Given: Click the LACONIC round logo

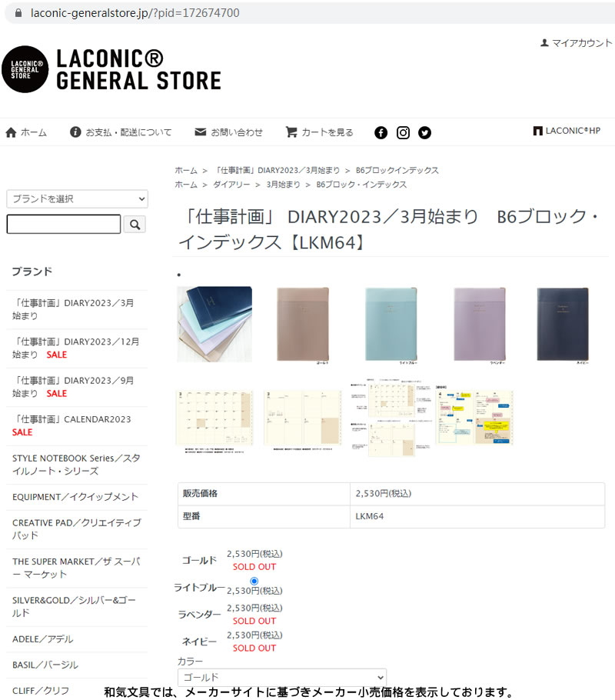Looking at the screenshot, I should point(25,69).
